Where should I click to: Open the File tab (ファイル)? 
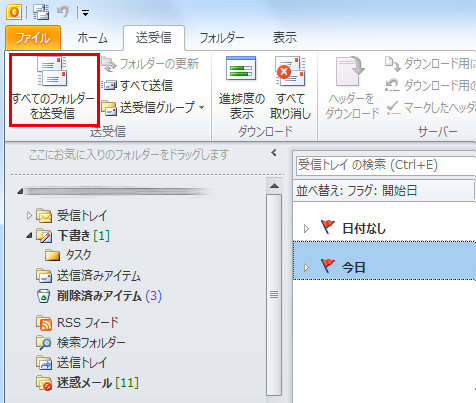[x=33, y=38]
